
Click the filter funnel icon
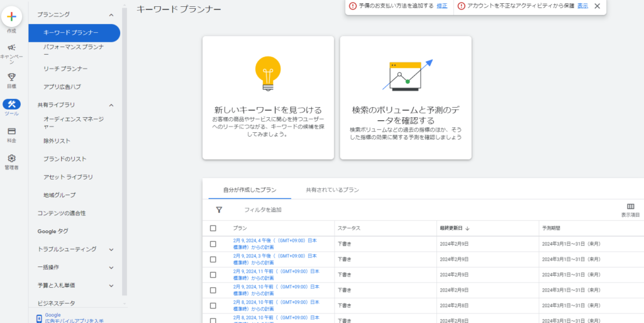pyautogui.click(x=219, y=210)
